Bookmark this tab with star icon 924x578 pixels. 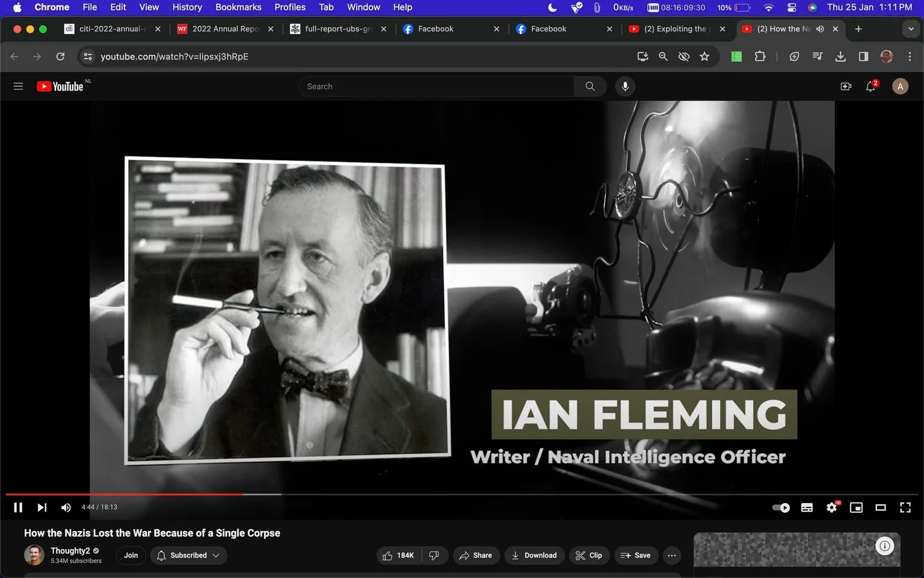click(x=704, y=56)
